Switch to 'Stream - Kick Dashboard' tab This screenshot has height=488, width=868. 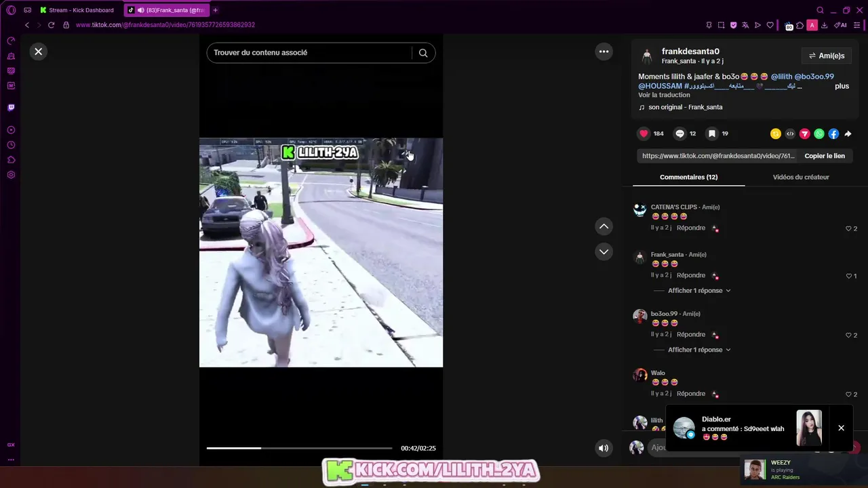(x=77, y=10)
